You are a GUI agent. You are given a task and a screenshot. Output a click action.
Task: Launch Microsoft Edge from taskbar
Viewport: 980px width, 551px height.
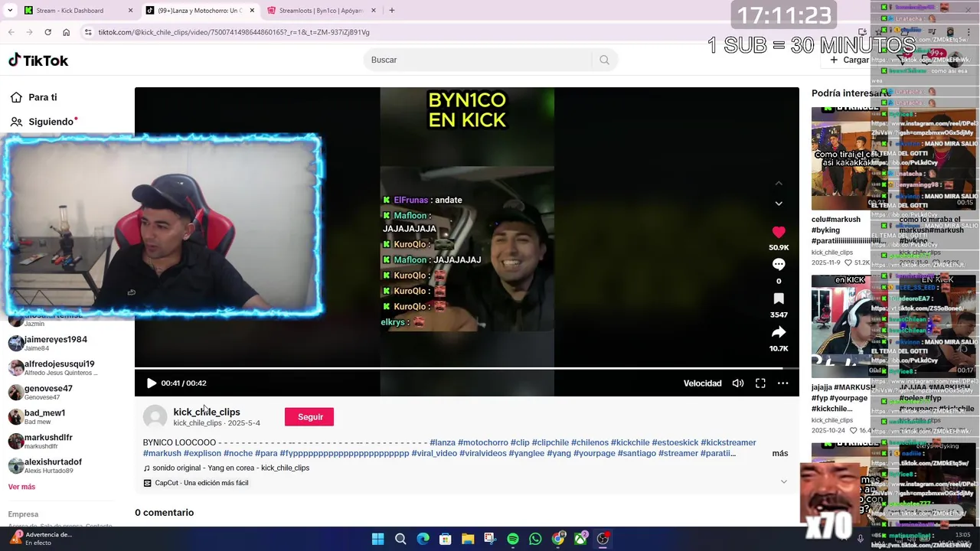(x=423, y=539)
